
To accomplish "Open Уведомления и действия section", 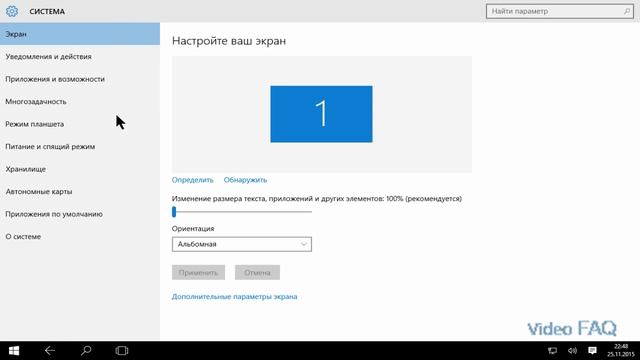I will pos(80,56).
